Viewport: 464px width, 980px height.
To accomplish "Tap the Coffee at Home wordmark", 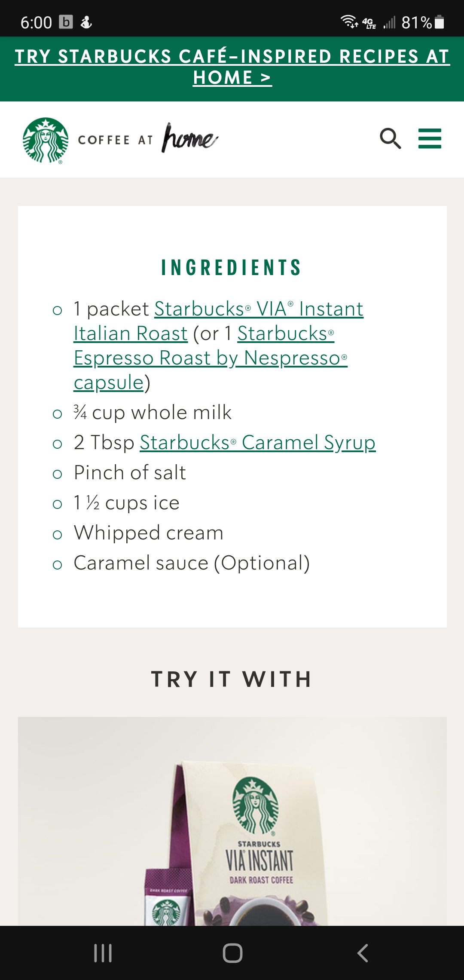I will (148, 139).
